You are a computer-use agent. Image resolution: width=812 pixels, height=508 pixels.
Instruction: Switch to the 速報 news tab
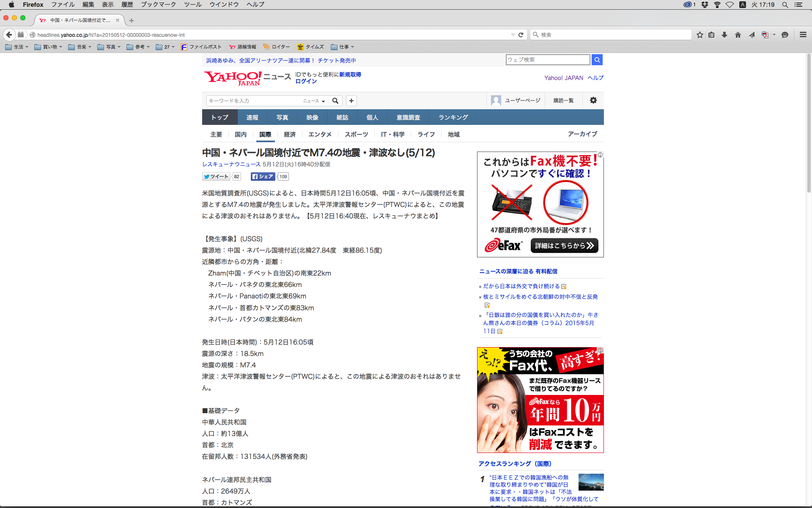tap(252, 117)
